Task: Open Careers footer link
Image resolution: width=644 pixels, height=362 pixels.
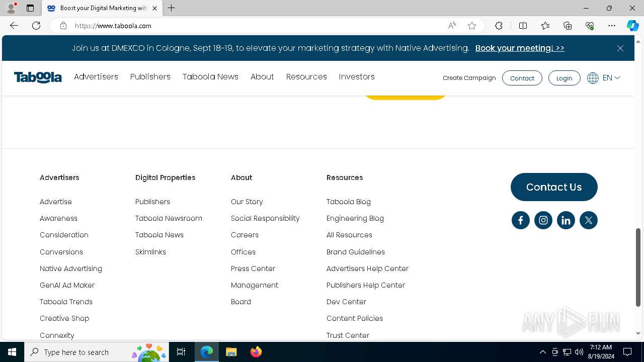Action: pyautogui.click(x=245, y=235)
